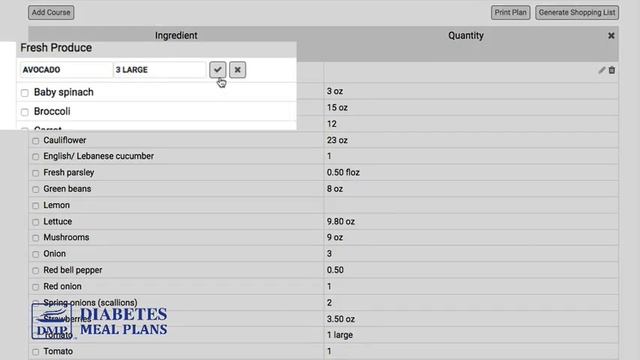640x360 pixels.
Task: Confirm the avocado edit with checkmark button
Action: [218, 70]
